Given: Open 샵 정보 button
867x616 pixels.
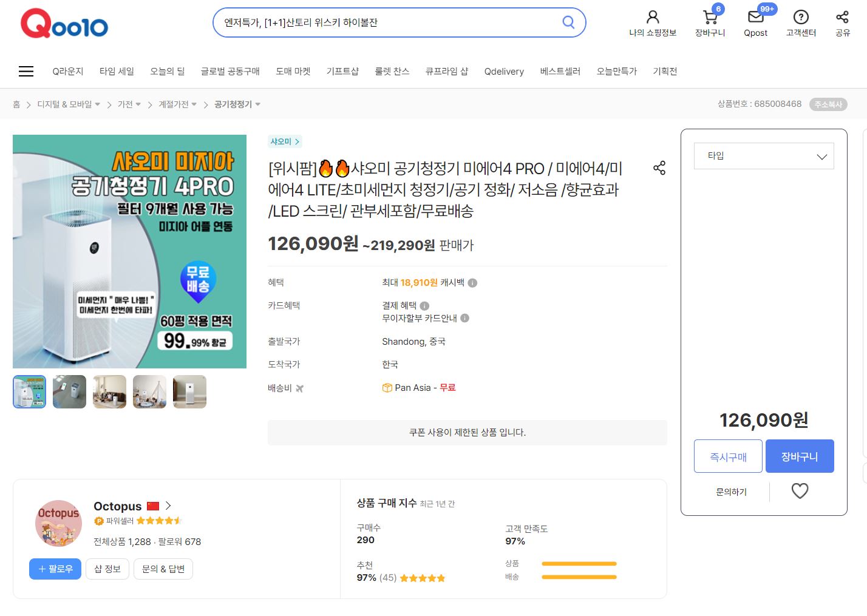Looking at the screenshot, I should pyautogui.click(x=107, y=569).
